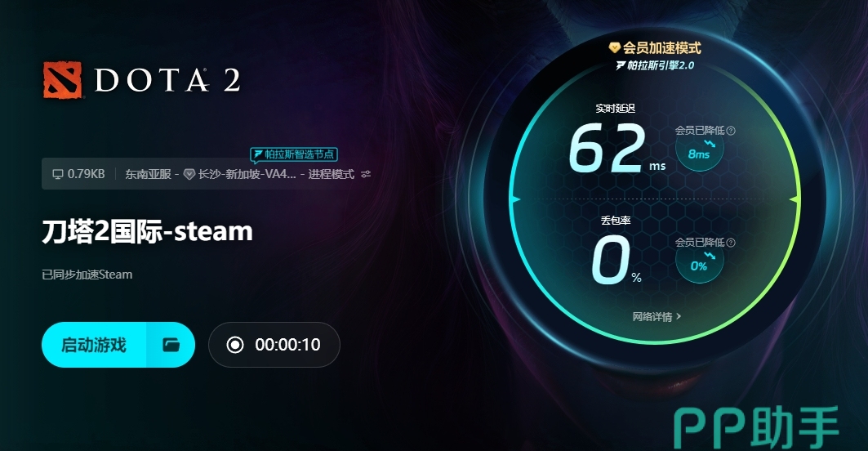Click 已同步加速Steam text

[87, 275]
